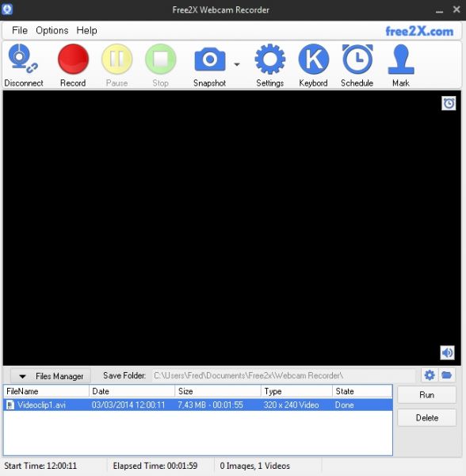Click the 0 Images, 1 Videos status

(x=255, y=466)
